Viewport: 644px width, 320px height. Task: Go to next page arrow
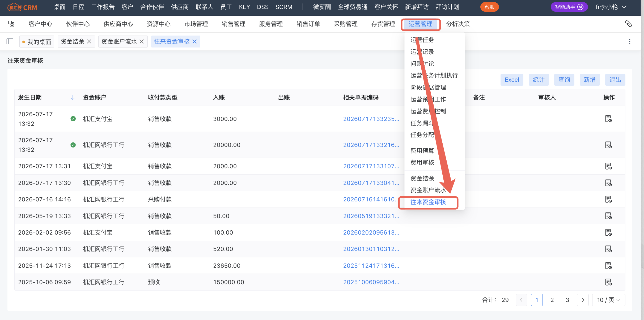click(x=583, y=300)
